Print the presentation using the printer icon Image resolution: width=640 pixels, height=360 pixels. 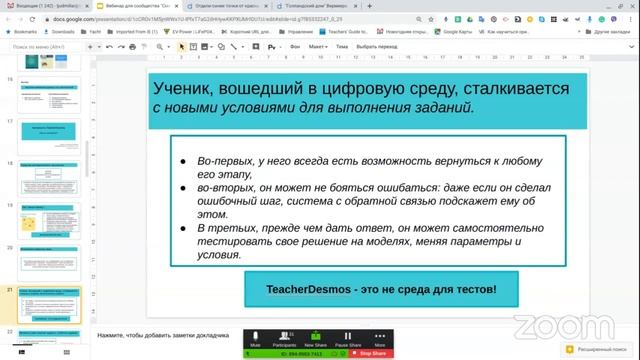[133, 47]
